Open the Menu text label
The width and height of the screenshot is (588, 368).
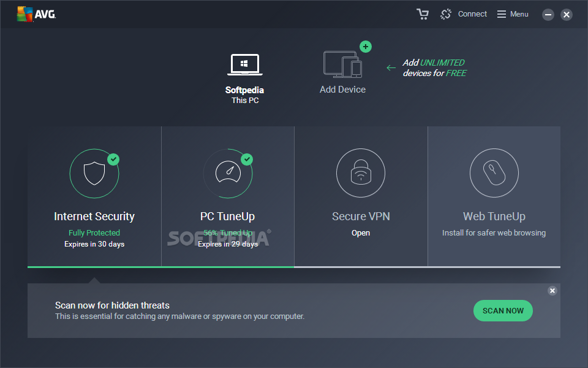pyautogui.click(x=519, y=14)
